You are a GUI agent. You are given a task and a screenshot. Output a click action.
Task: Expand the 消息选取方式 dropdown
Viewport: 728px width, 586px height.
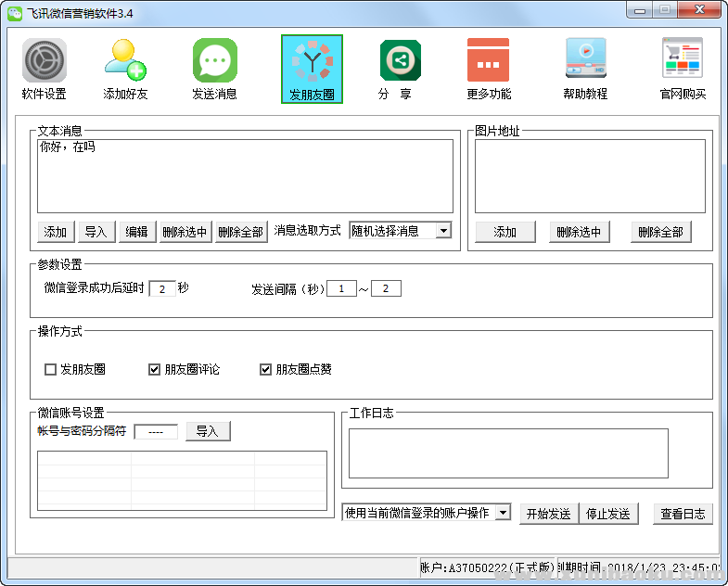443,231
